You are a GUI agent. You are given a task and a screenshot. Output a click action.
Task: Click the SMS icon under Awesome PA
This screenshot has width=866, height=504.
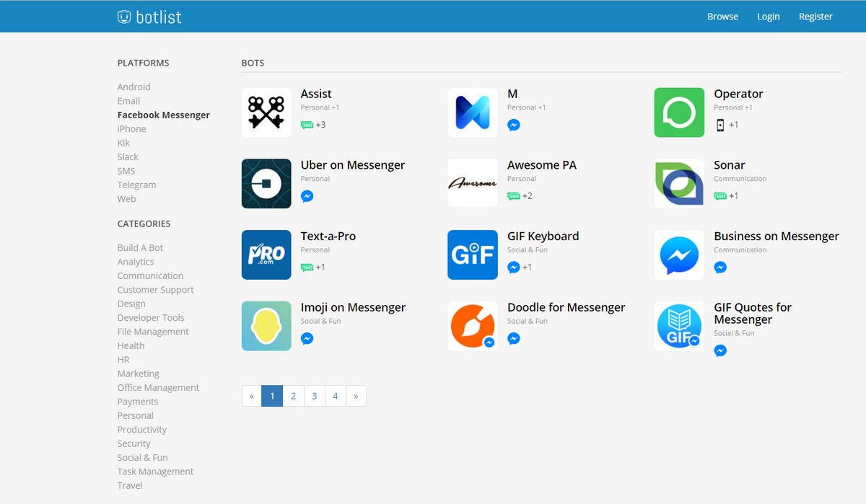(x=514, y=196)
